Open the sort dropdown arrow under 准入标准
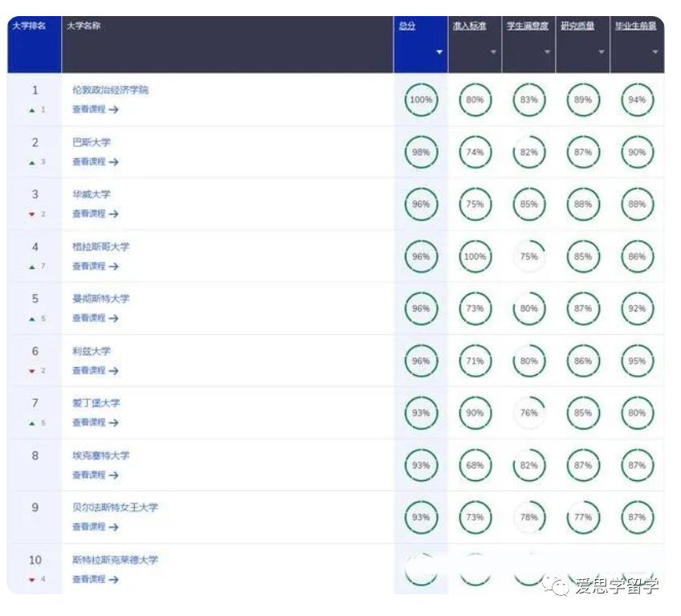 [x=493, y=52]
